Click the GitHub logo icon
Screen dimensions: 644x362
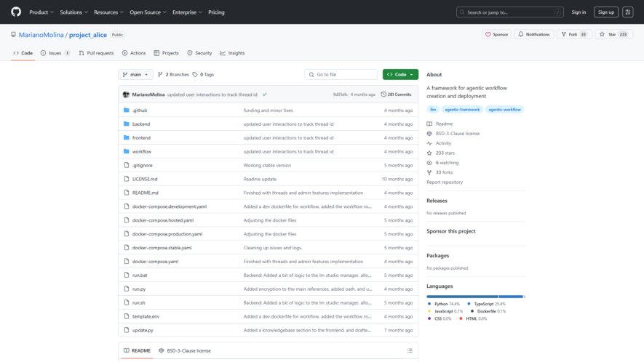coord(16,12)
